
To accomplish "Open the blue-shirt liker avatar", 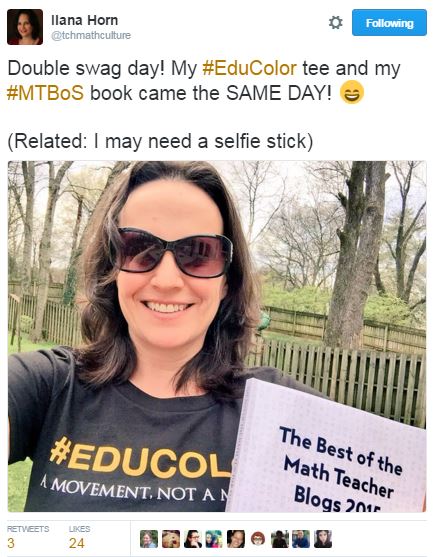I will pos(301,539).
